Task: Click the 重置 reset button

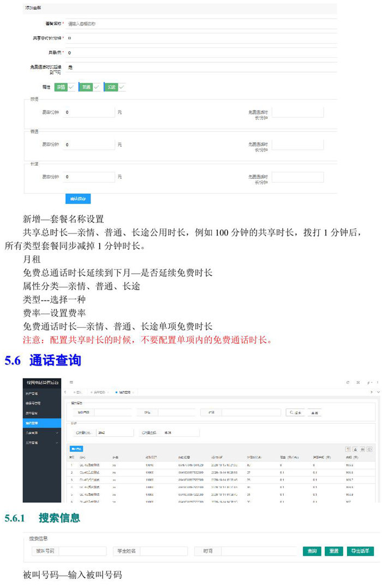Action: click(333, 551)
